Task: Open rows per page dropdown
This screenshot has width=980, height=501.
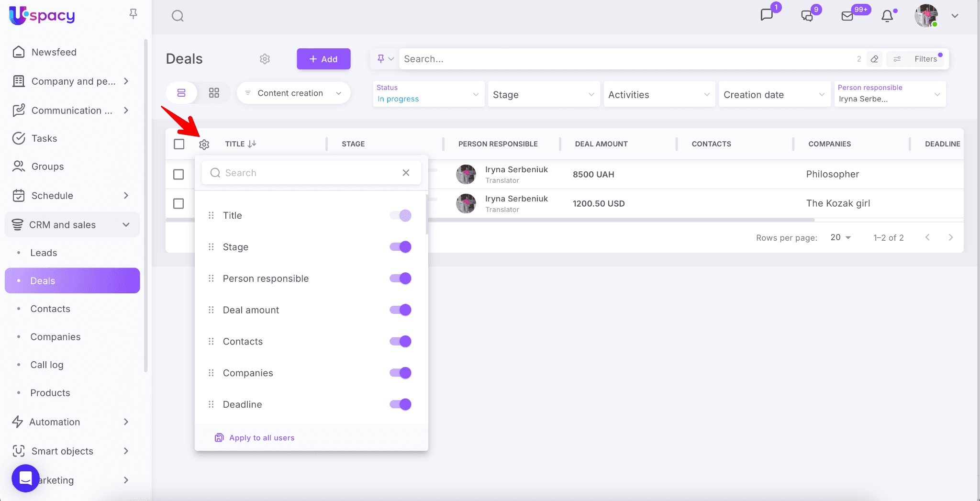Action: (840, 237)
